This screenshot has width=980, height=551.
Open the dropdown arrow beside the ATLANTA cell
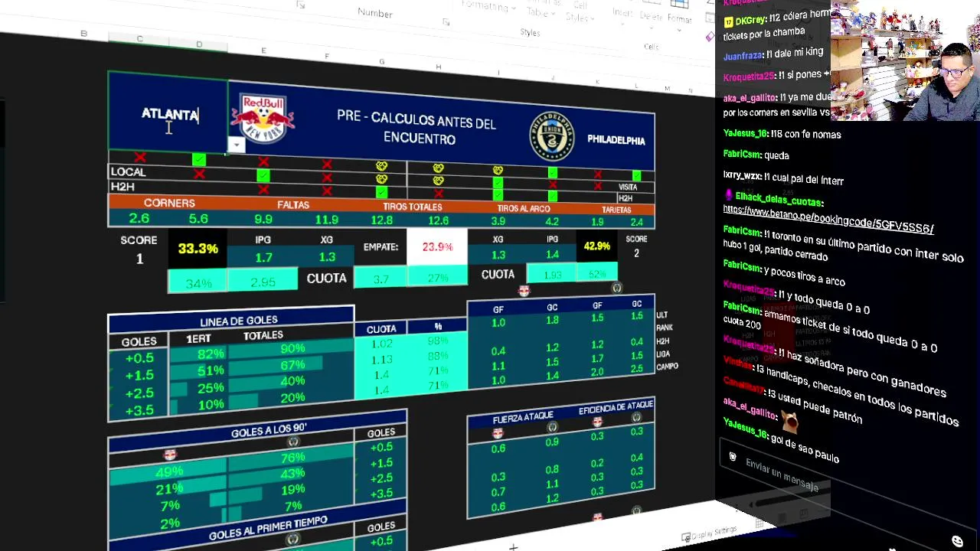236,145
